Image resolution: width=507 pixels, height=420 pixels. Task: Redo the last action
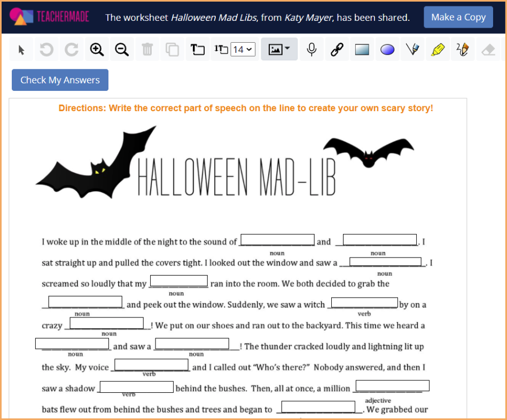click(72, 49)
